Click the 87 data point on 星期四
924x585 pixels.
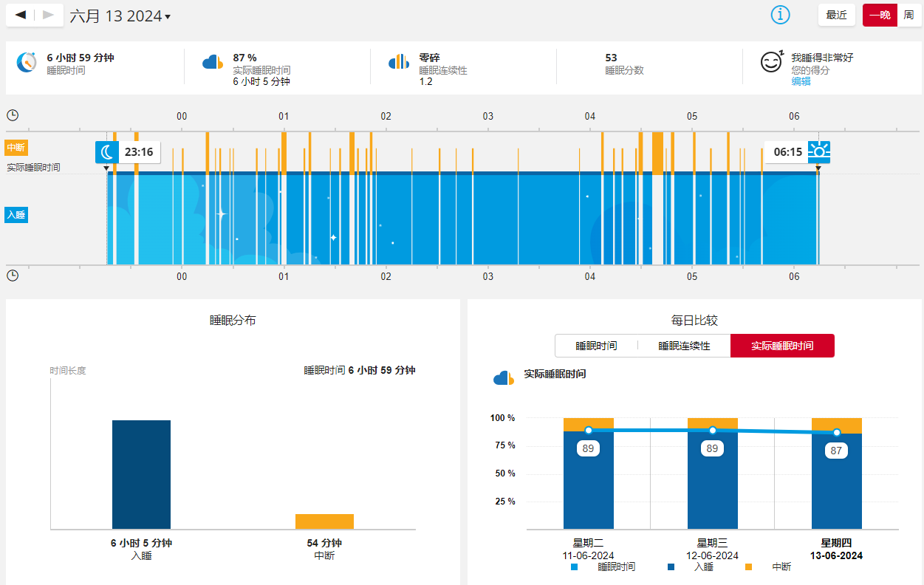[x=836, y=433]
